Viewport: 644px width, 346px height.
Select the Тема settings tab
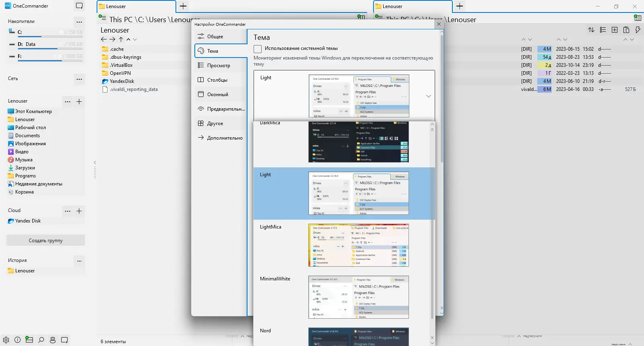point(221,51)
